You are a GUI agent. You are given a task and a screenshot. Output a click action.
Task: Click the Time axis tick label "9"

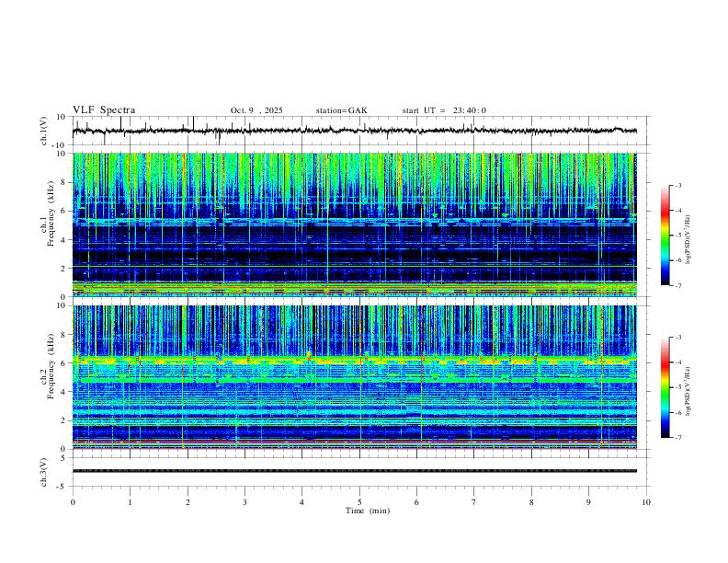coord(588,502)
